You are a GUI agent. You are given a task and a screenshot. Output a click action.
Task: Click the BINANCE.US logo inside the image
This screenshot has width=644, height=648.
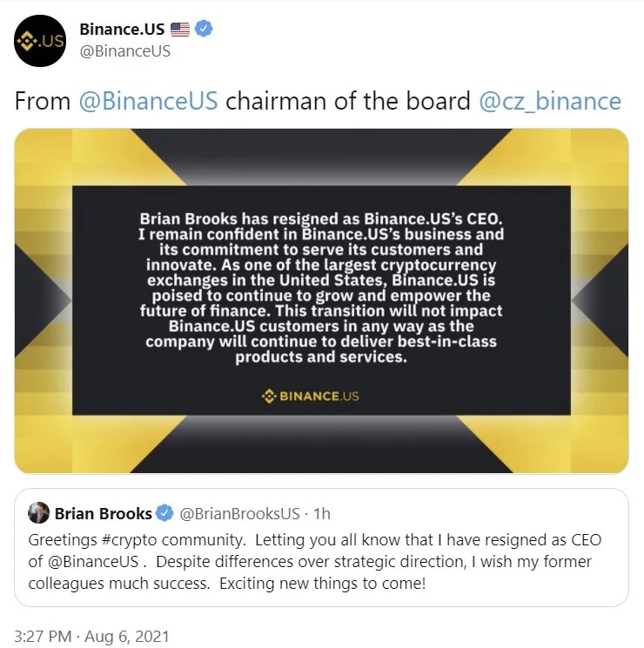point(311,397)
